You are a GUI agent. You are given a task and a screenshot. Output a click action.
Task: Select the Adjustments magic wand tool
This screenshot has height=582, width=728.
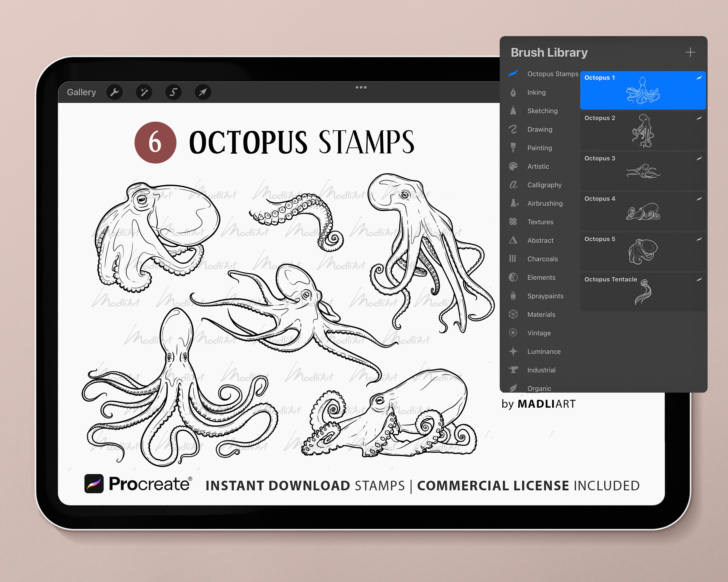[x=144, y=92]
